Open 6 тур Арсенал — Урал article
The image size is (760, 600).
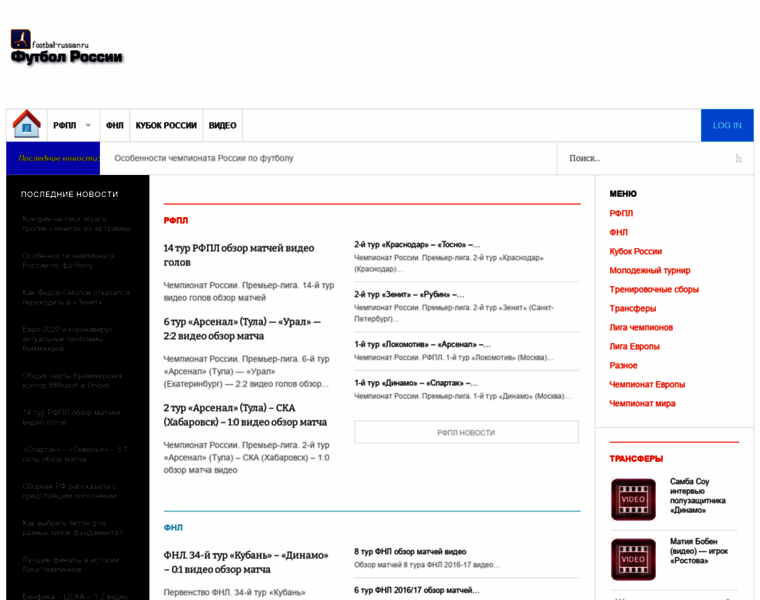242,329
